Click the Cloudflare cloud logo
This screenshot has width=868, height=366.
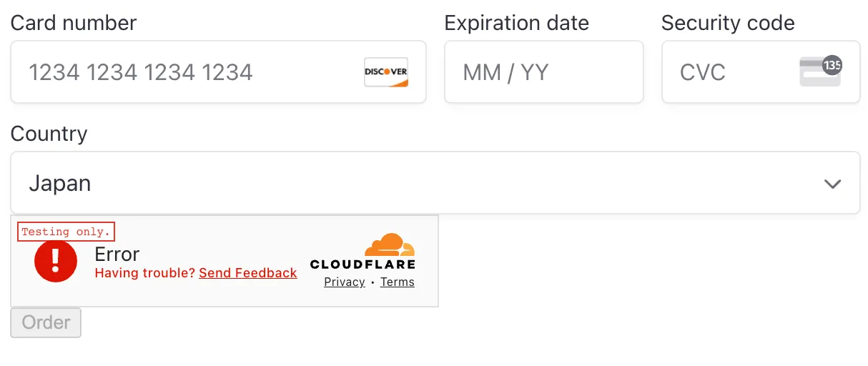click(389, 245)
